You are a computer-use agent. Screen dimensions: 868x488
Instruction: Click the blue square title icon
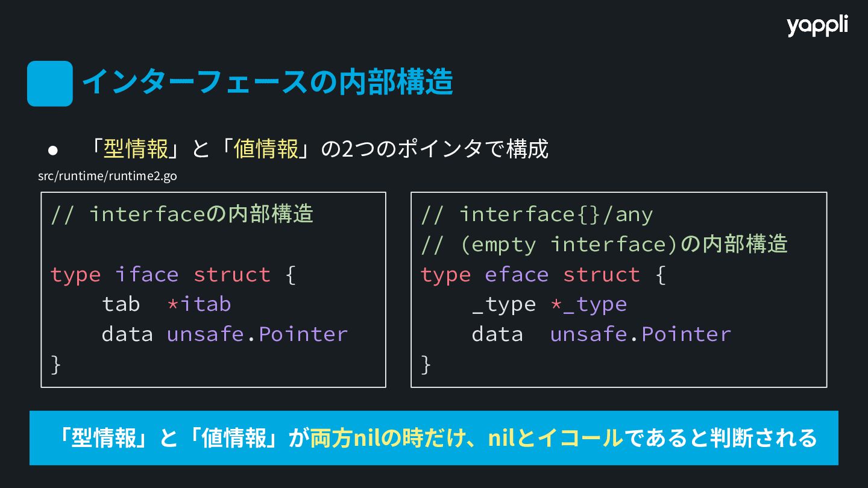[50, 84]
